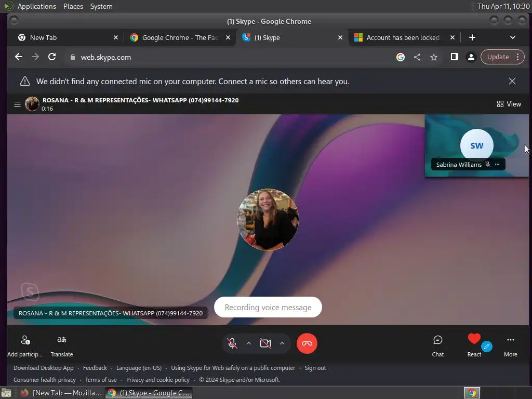Reload the Skype page
Image resolution: width=532 pixels, height=399 pixels.
[52, 57]
